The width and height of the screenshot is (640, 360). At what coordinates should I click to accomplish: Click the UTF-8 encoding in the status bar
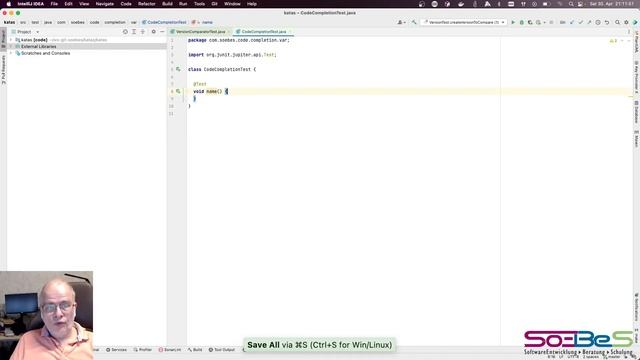pos(573,357)
